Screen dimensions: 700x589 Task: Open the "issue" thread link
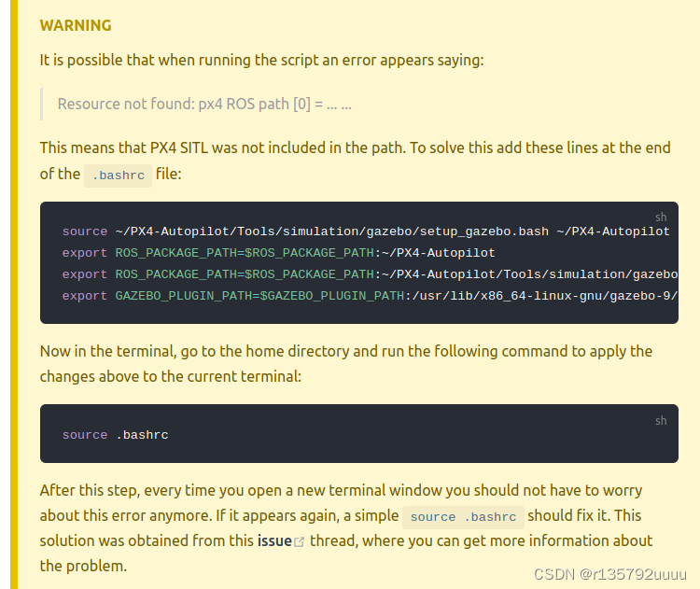coord(274,540)
